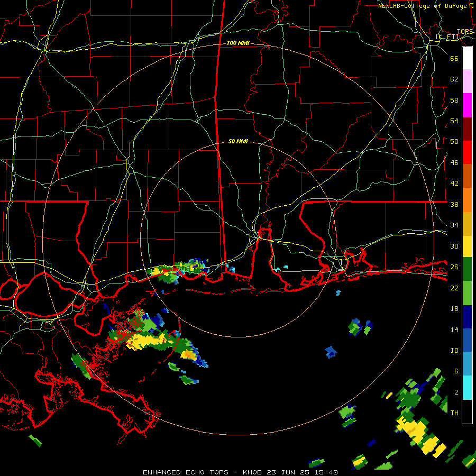Click the ENHANCED ECHO TOPS caption text
The width and height of the screenshot is (476, 476).
tap(186, 472)
